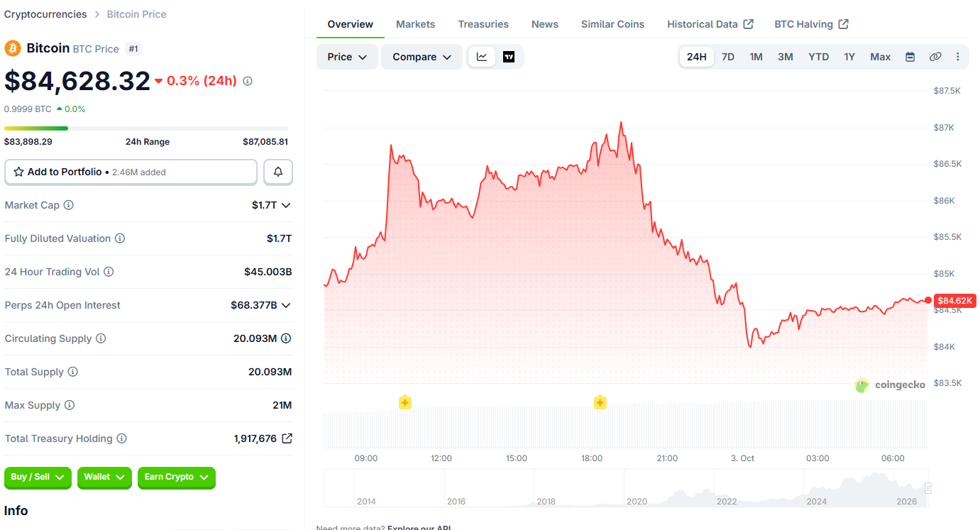Open the Compare dropdown

pyautogui.click(x=422, y=57)
